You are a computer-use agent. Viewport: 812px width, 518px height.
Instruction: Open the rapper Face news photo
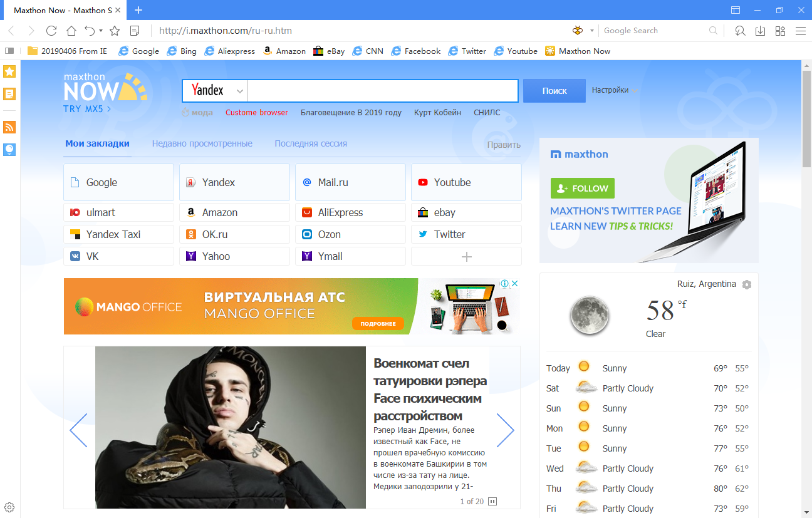pos(231,428)
